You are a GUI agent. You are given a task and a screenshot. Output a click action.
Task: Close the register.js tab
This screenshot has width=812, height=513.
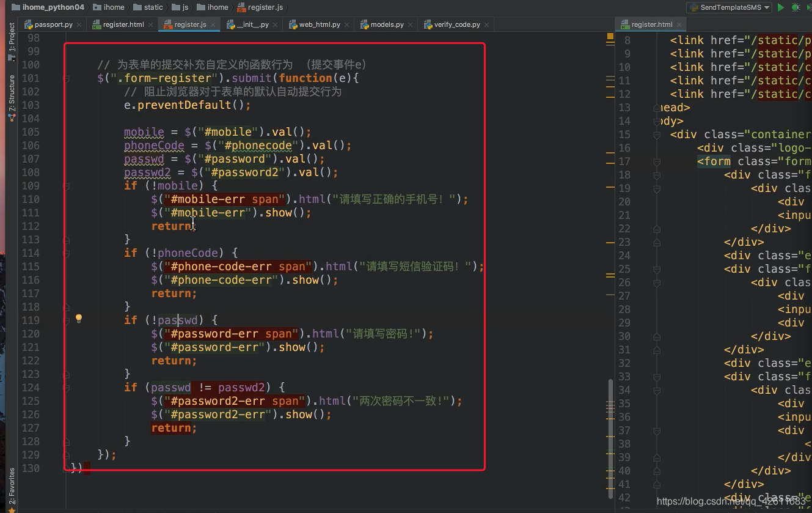click(213, 25)
